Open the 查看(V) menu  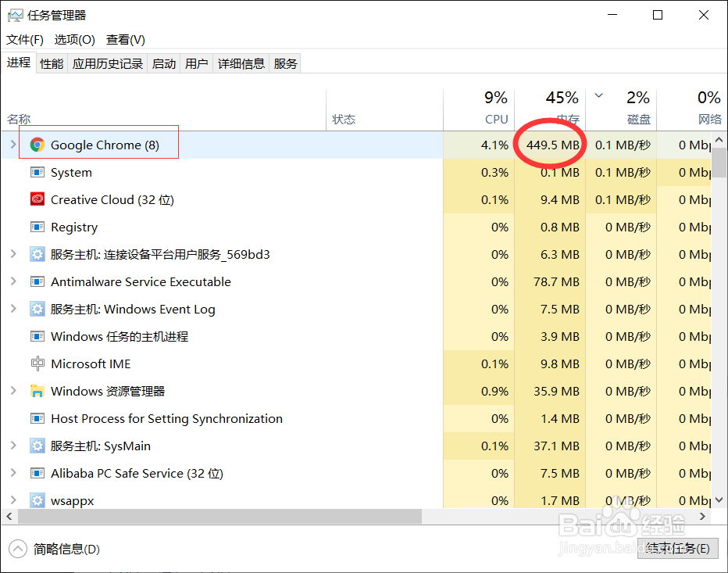pos(125,40)
